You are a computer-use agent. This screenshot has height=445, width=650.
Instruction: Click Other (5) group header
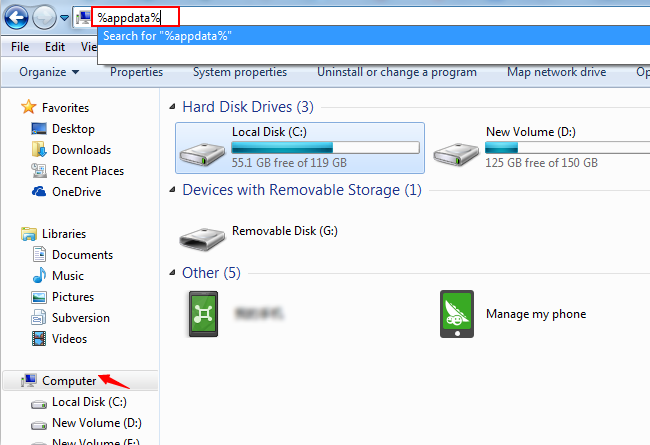(211, 272)
